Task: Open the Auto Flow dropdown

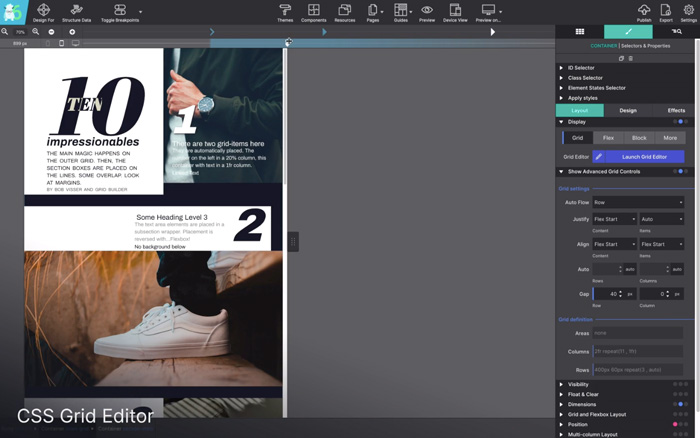Action: click(x=638, y=202)
